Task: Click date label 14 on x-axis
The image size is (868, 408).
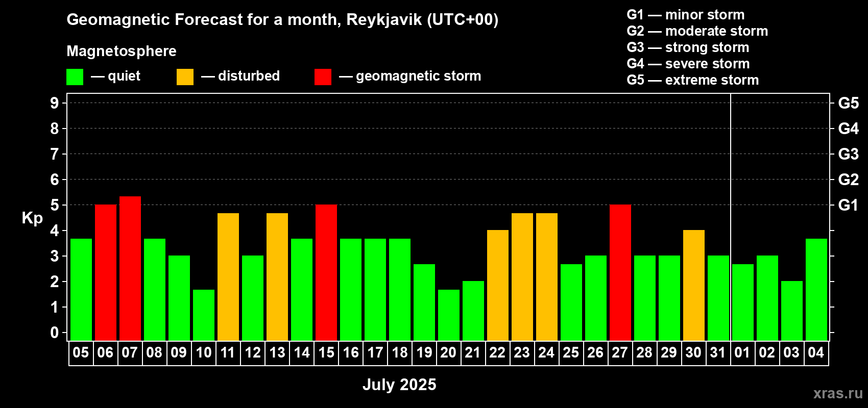Action: point(302,352)
